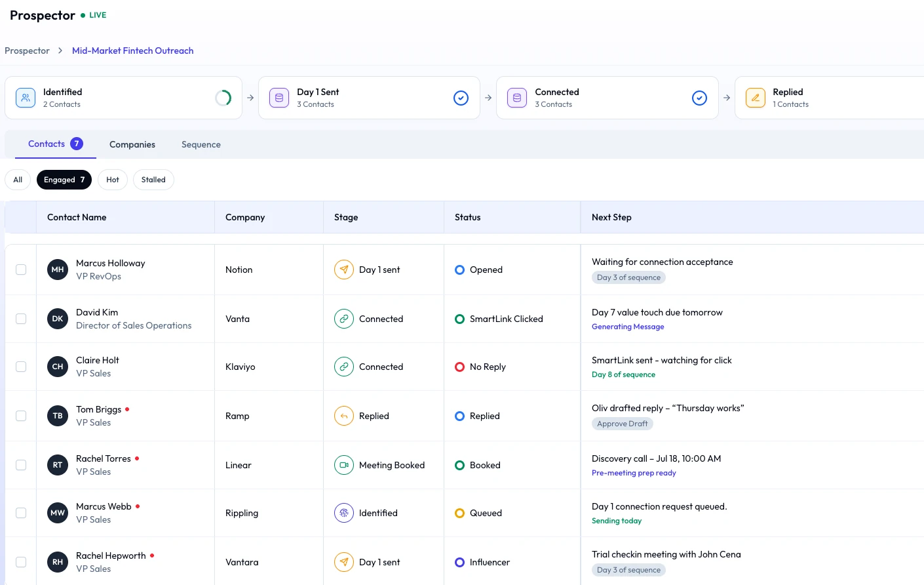The width and height of the screenshot is (924, 585).
Task: Select the Engaged filter chip
Action: coord(64,180)
